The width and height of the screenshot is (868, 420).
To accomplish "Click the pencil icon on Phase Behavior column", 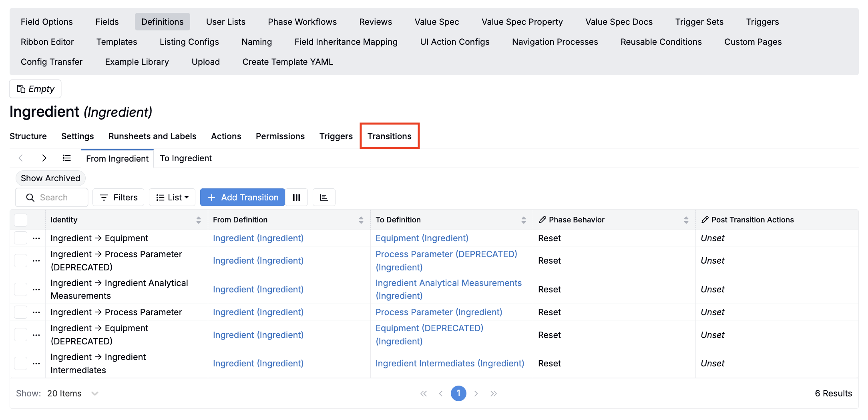I will 542,220.
